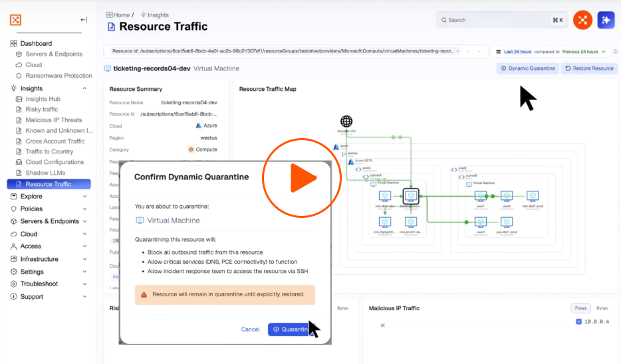Switch Malicious IP Traffic chart to Bytes
This screenshot has height=364, width=621.
(x=601, y=308)
